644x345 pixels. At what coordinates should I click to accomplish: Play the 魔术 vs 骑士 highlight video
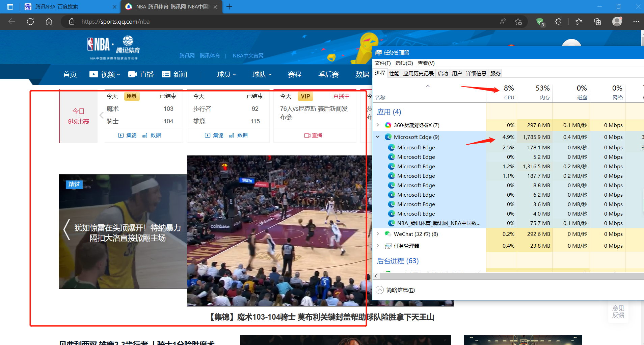click(x=279, y=231)
